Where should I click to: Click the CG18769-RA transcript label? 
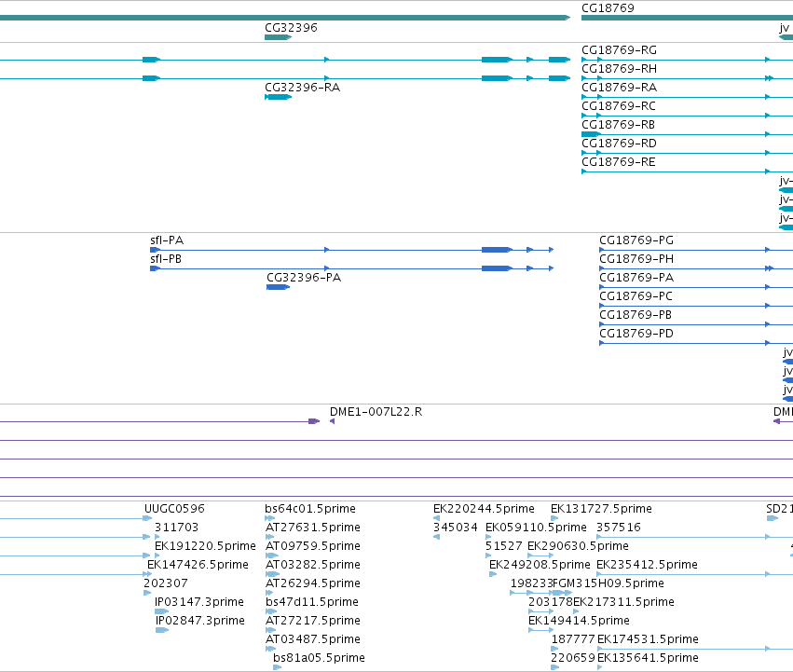click(x=619, y=88)
